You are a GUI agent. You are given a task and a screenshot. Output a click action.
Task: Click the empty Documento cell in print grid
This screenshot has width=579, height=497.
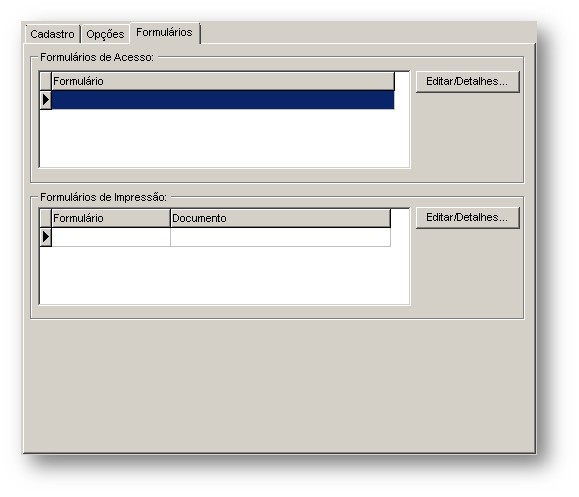(x=280, y=237)
